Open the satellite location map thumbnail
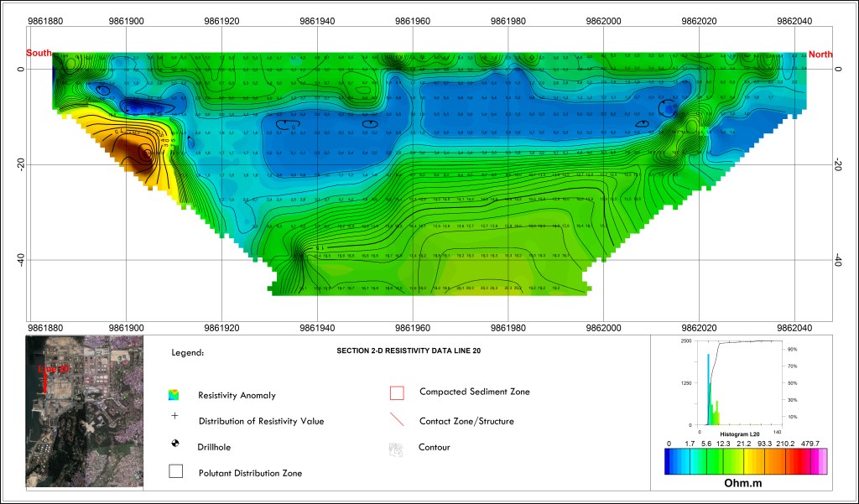 click(x=84, y=411)
